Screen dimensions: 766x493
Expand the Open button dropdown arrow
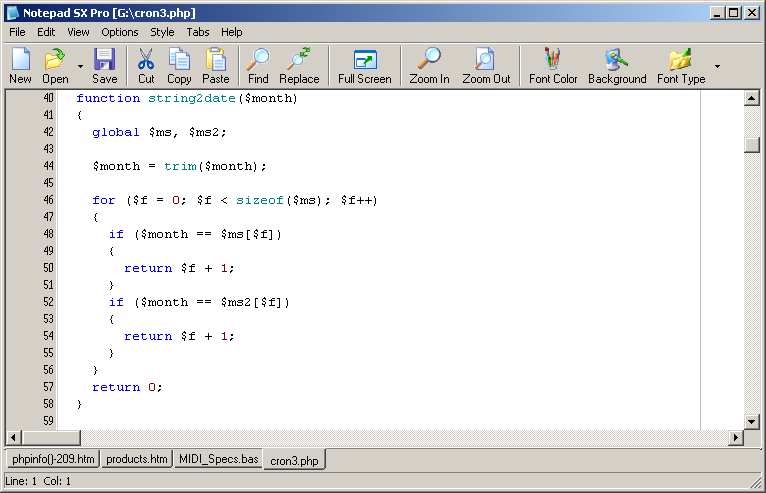click(x=80, y=66)
